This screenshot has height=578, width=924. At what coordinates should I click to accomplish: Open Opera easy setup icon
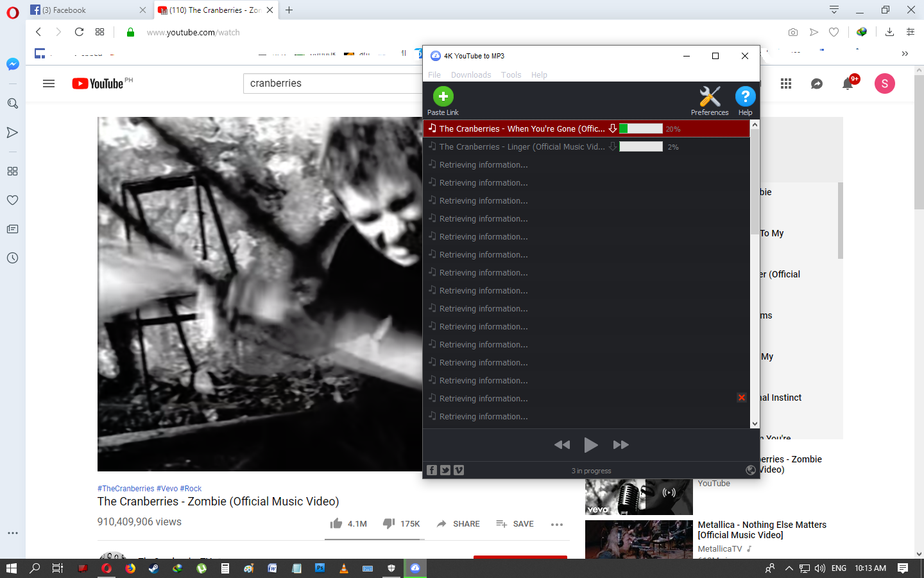910,32
